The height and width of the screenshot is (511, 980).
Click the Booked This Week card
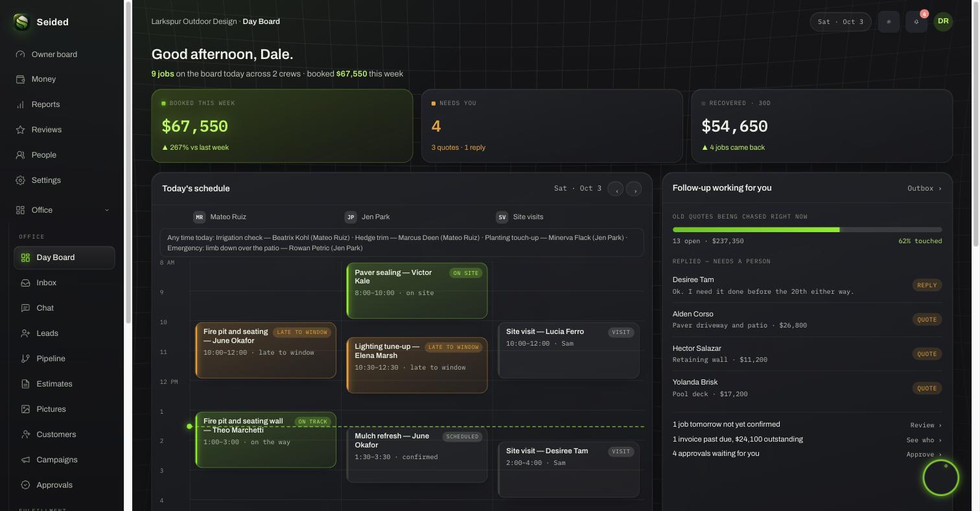coord(282,126)
